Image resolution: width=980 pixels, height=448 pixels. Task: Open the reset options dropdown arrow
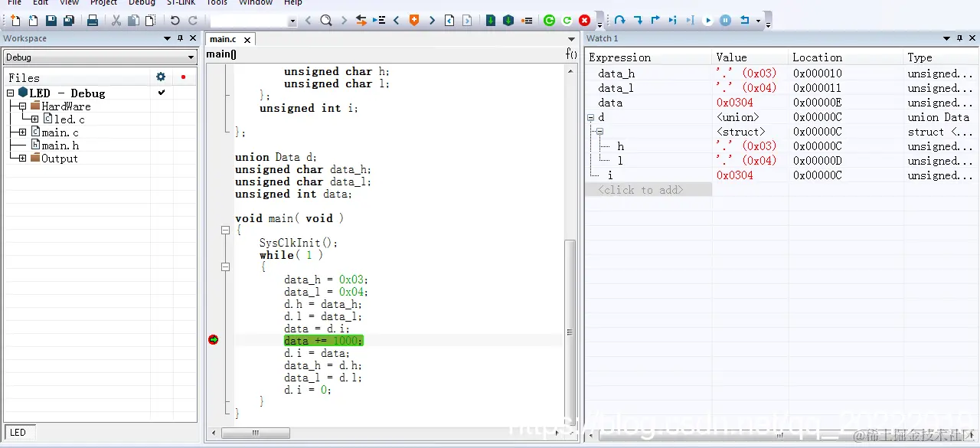click(x=758, y=21)
